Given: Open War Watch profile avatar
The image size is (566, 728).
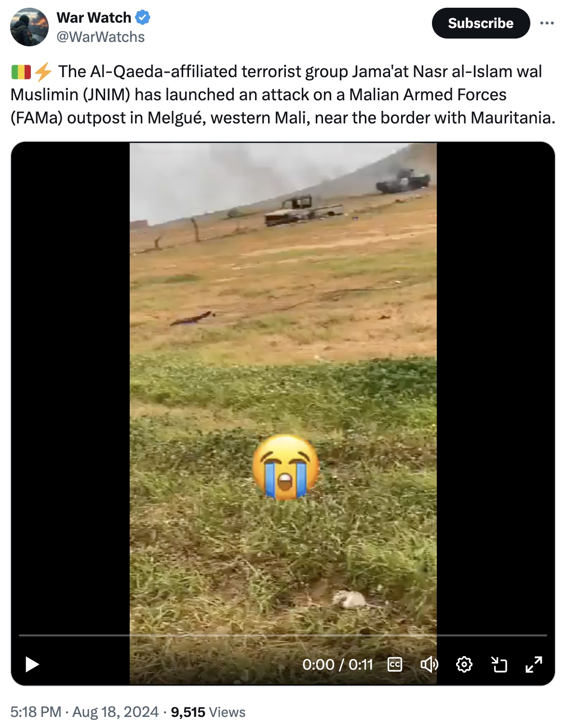Looking at the screenshot, I should click(29, 27).
